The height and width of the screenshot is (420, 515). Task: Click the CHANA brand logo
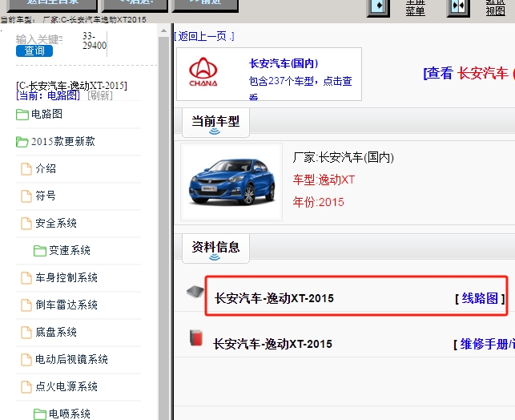203,73
